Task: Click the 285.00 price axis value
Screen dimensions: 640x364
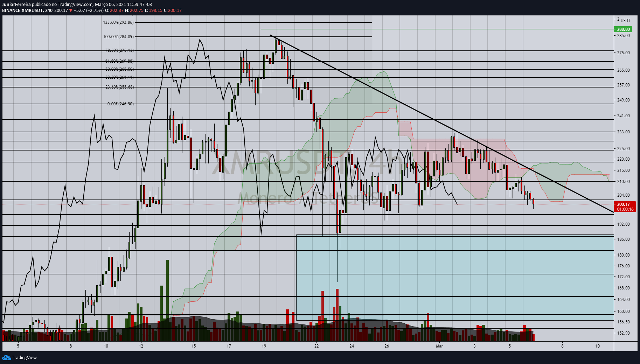Action: click(623, 36)
